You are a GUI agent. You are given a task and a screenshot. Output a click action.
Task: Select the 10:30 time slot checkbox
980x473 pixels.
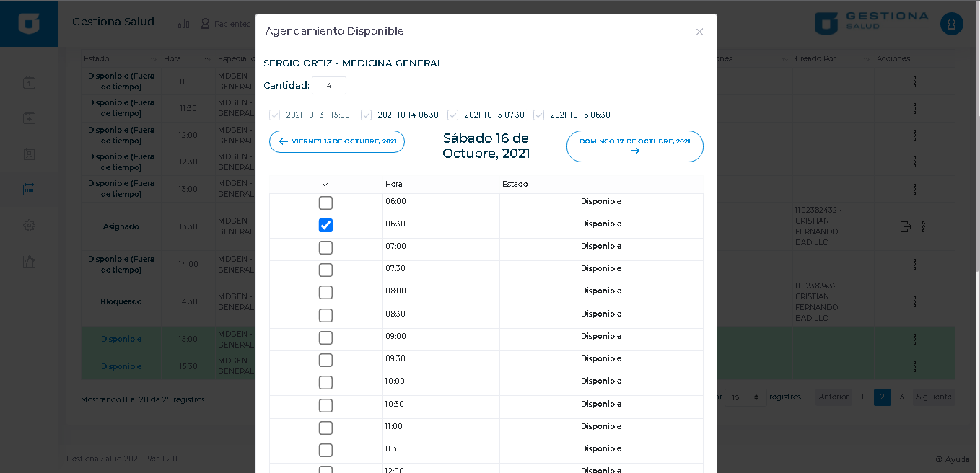(x=325, y=405)
